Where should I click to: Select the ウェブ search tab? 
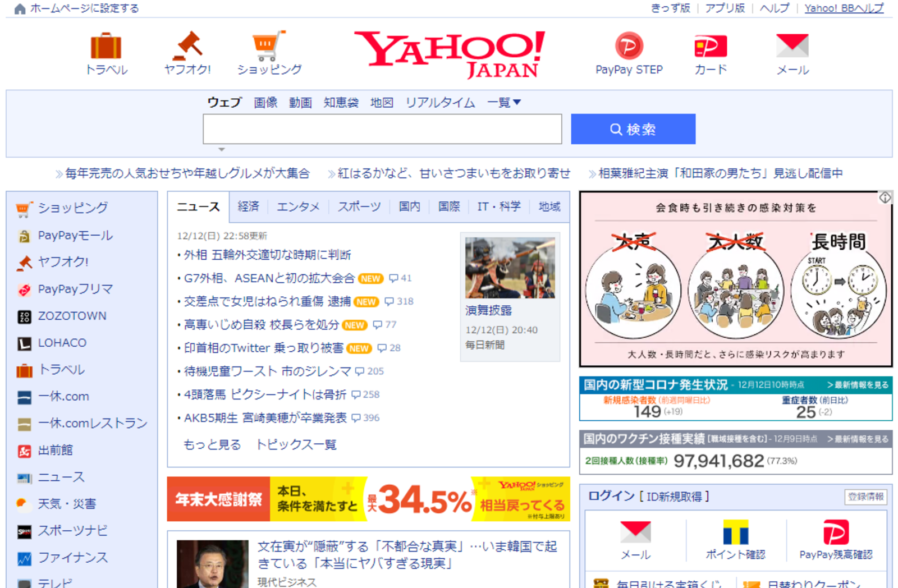(224, 103)
